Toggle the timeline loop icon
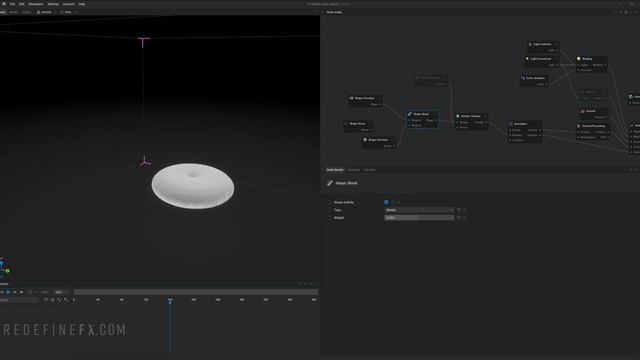640x360 pixels. (x=30, y=292)
